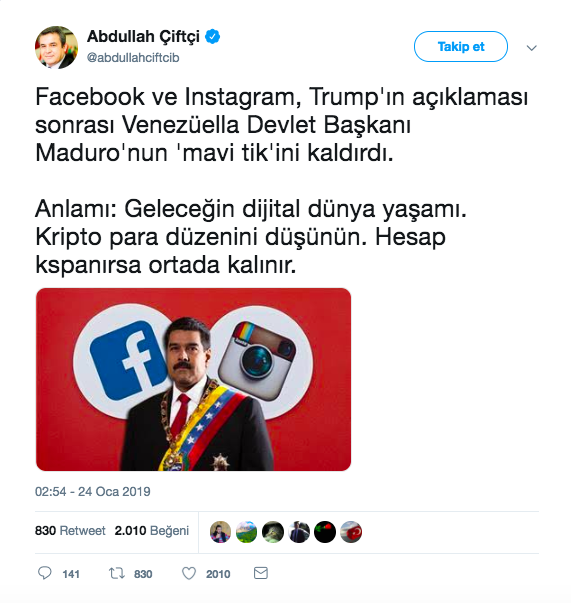Open the Abdullah Çiftçi display name
The width and height of the screenshot is (571, 603).
click(143, 37)
